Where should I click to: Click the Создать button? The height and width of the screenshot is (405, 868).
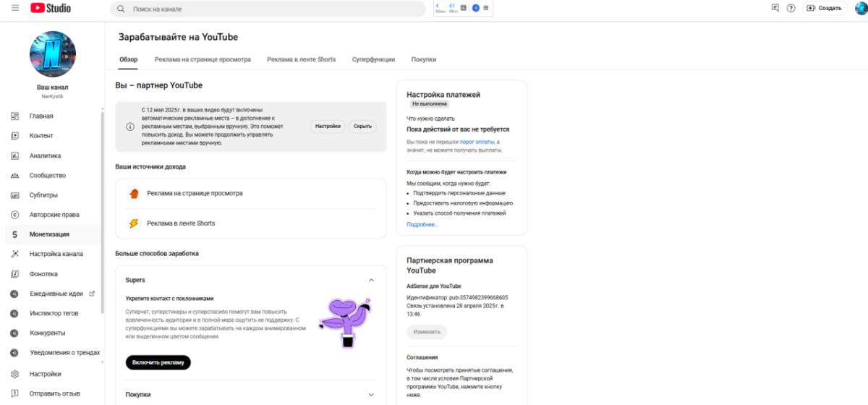(824, 8)
